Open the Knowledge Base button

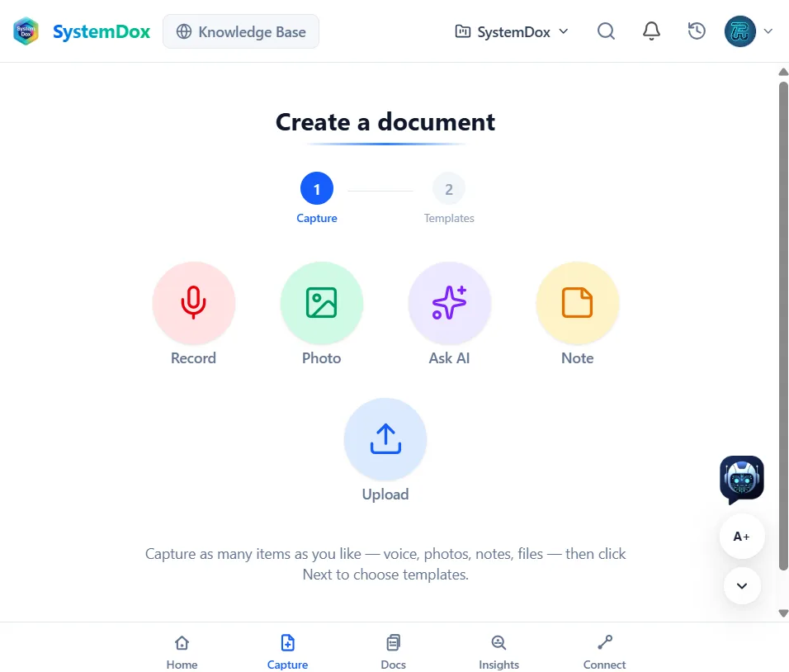point(241,31)
